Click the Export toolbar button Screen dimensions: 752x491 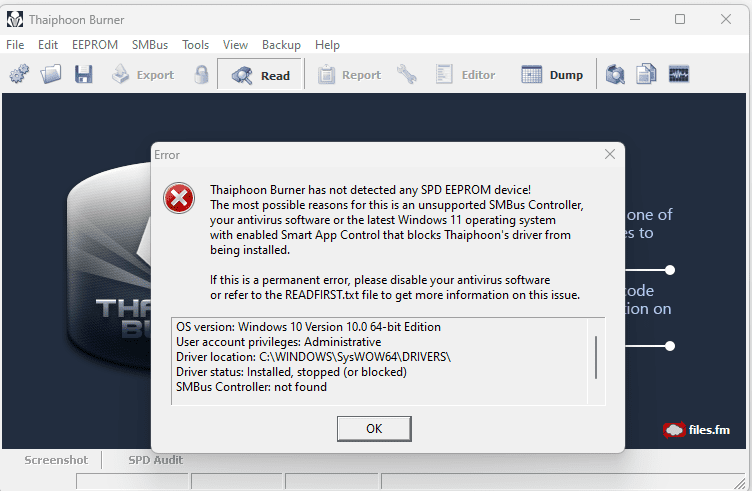pos(143,74)
